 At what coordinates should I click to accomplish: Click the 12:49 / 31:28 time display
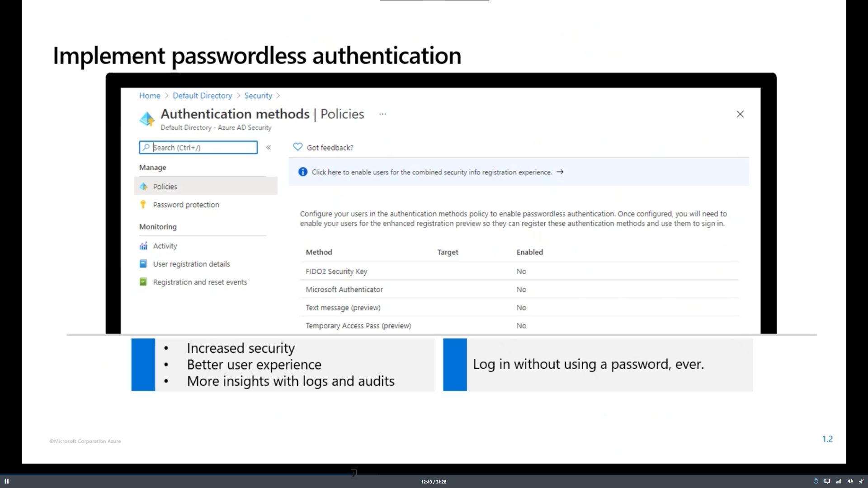coord(434,482)
